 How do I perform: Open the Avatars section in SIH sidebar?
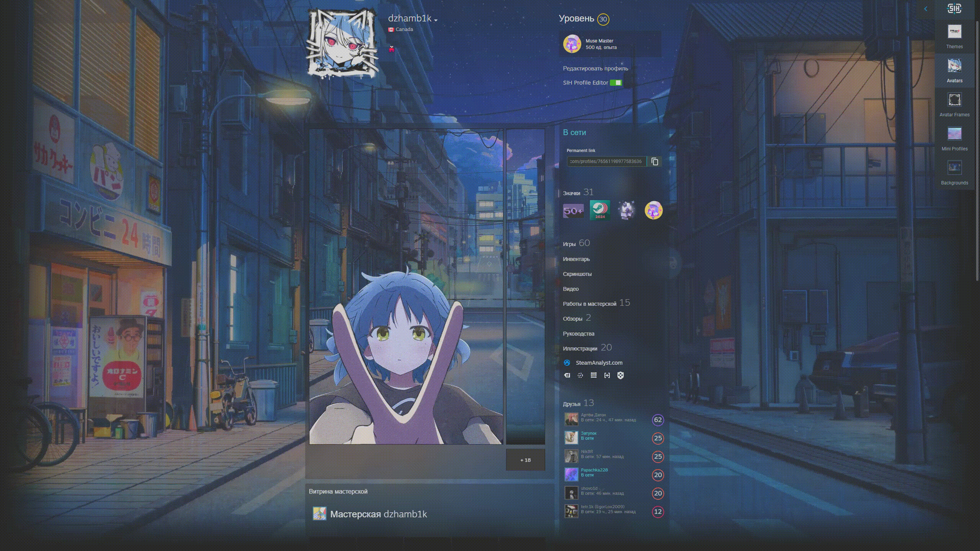pyautogui.click(x=954, y=70)
